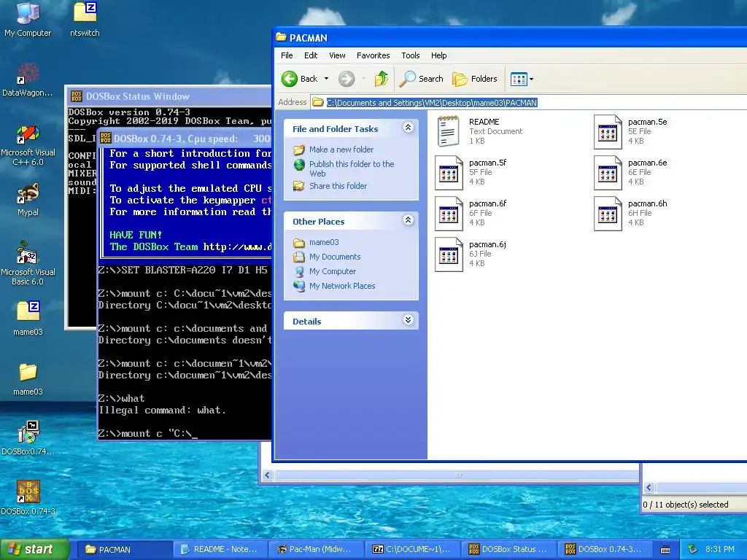Go to My Network Places link
This screenshot has height=560, width=747.
[342, 286]
